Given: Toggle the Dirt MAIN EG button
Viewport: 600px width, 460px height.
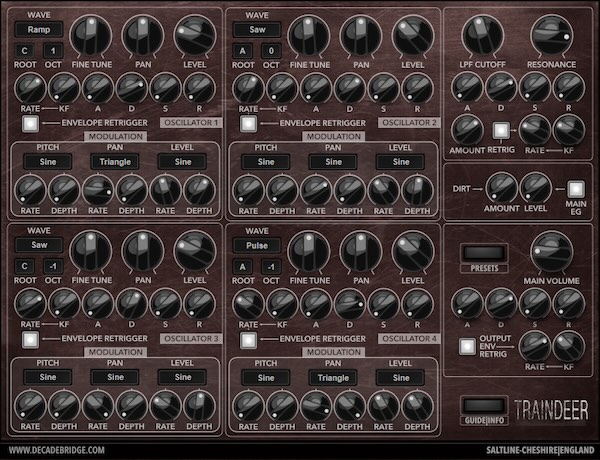Looking at the screenshot, I should point(576,189).
